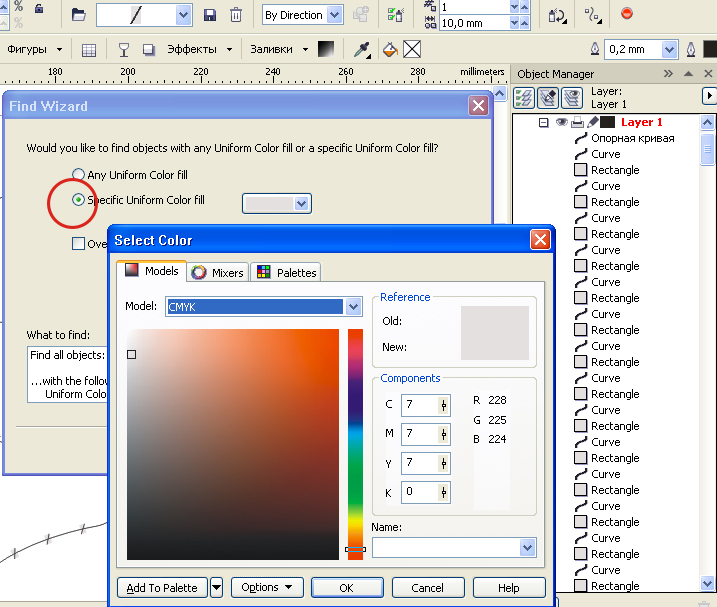This screenshot has width=717, height=607.
Task: Click the no-fill crossed box icon
Action: click(412, 49)
